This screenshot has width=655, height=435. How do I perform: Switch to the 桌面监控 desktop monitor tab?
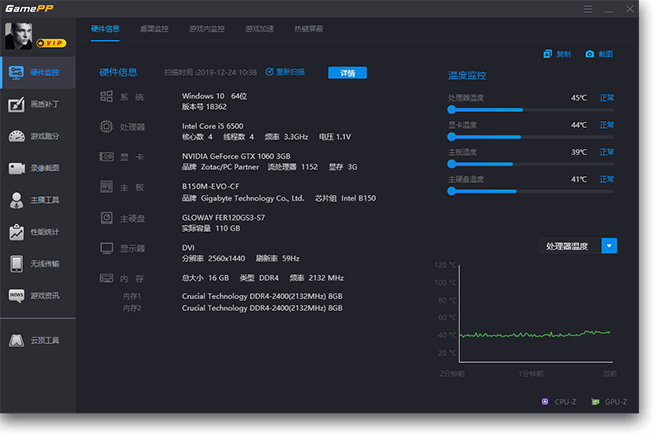[x=154, y=29]
